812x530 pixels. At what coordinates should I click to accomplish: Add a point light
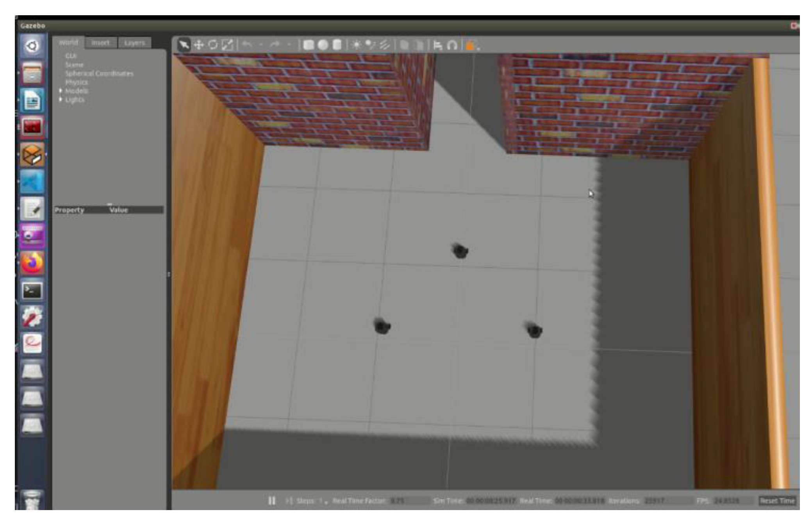click(x=356, y=45)
